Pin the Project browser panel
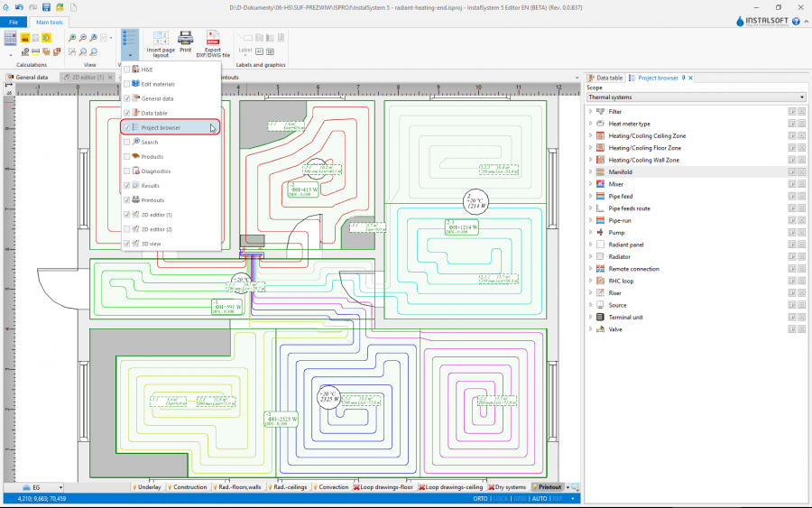The image size is (812, 508). (x=683, y=79)
